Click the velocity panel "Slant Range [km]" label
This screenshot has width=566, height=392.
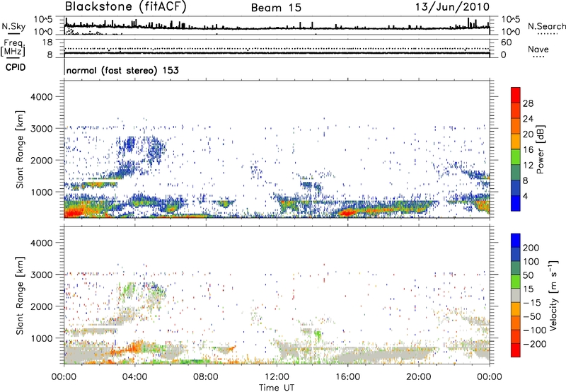pos(20,295)
